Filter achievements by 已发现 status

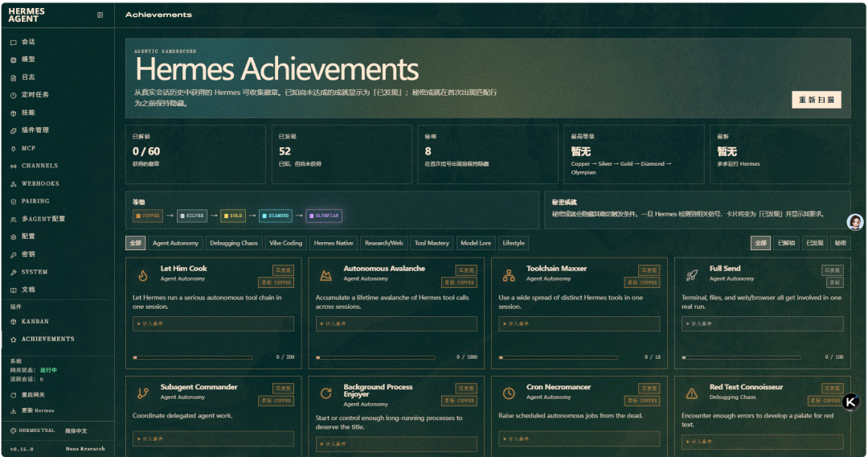tap(814, 243)
